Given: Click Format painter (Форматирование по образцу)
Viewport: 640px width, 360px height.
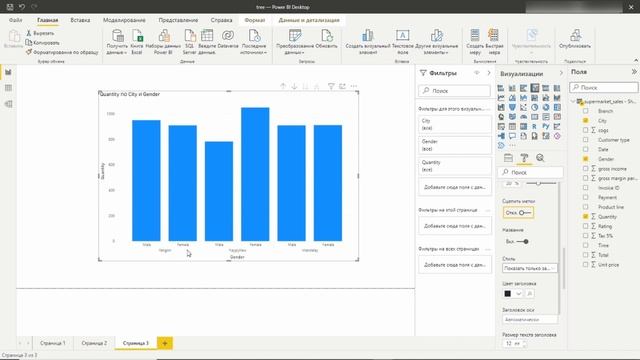Looking at the screenshot, I should click(62, 52).
